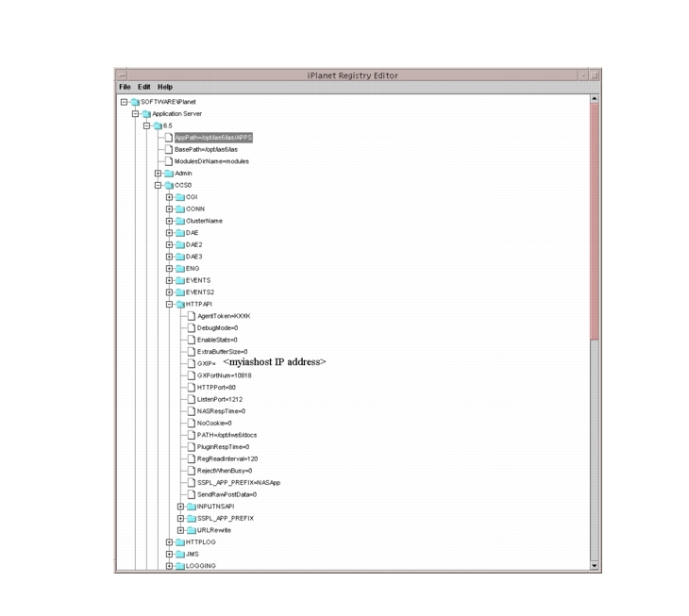Select the ModulesDirName=modules entry
The height and width of the screenshot is (616, 689).
pos(211,161)
